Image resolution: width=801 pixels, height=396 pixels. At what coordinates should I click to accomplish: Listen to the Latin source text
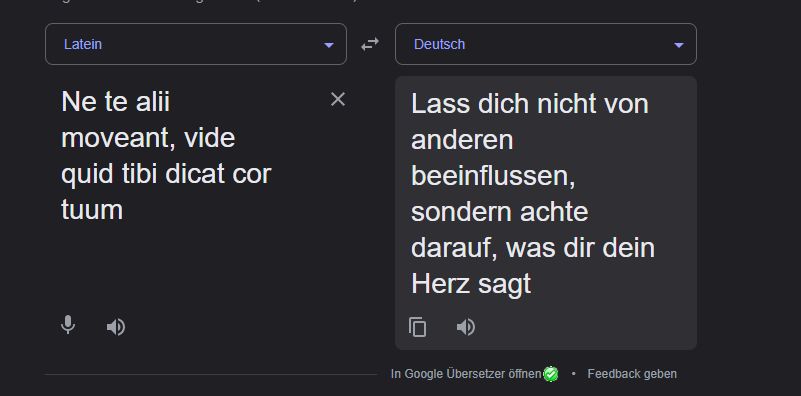tap(116, 327)
